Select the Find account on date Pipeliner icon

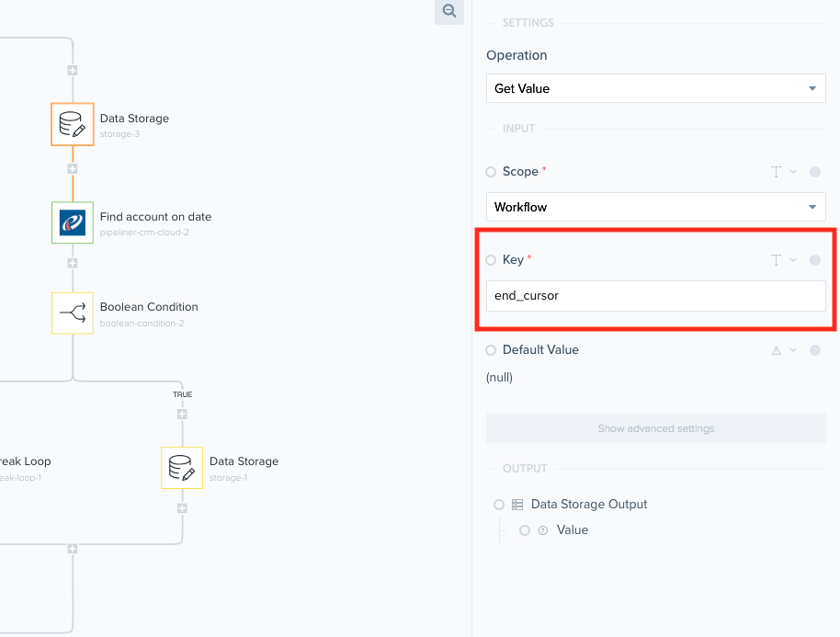click(x=72, y=223)
